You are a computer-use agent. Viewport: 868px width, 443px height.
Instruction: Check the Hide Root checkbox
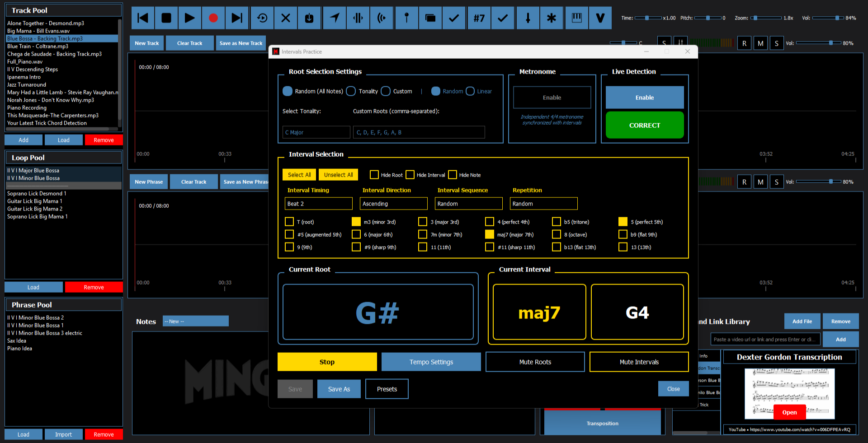374,175
